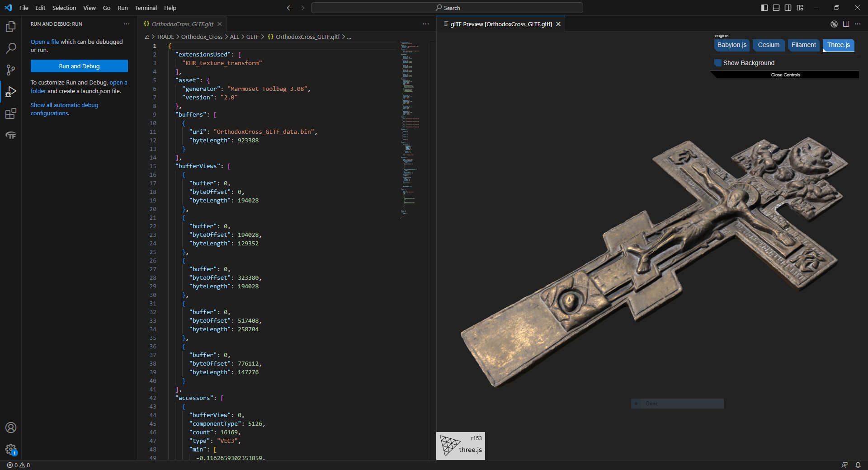The height and width of the screenshot is (470, 868).
Task: Enable the Show Background checkbox
Action: 718,63
